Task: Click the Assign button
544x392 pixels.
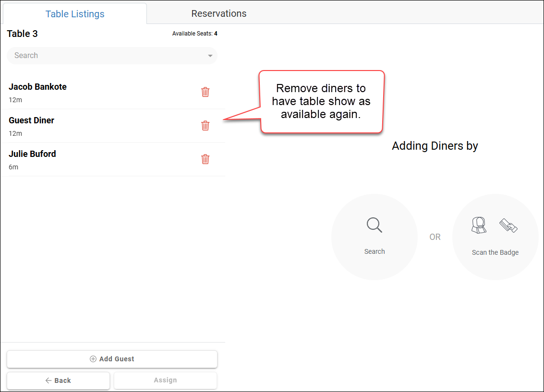Action: pyautogui.click(x=166, y=380)
